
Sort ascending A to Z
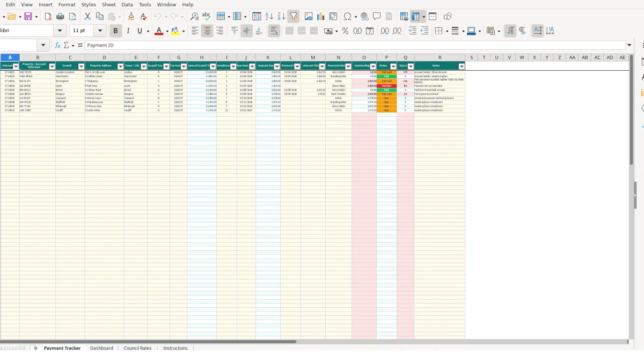click(269, 17)
